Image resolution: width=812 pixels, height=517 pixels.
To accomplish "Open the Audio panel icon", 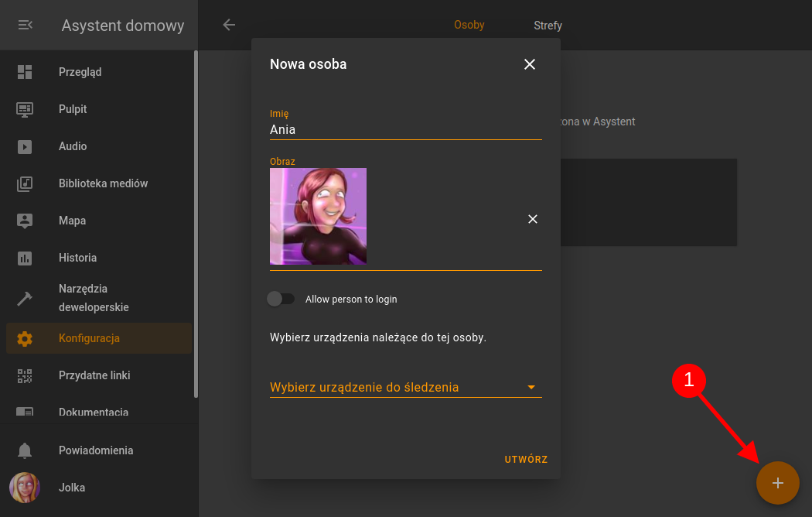I will (x=25, y=146).
